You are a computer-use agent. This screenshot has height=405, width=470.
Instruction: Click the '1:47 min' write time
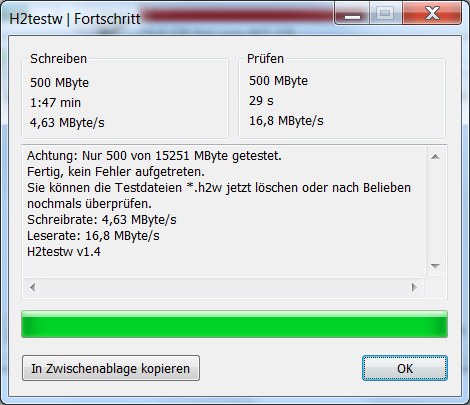coord(55,103)
